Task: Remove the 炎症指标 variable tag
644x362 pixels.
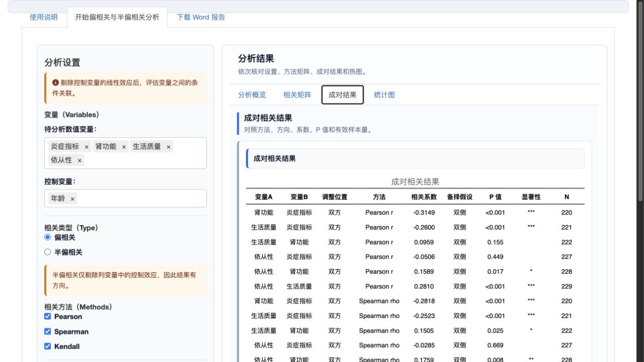Action: 87,147
